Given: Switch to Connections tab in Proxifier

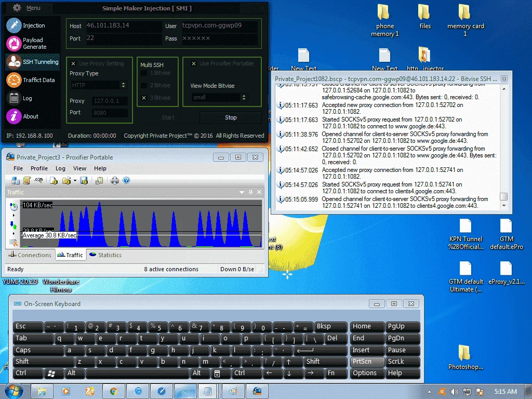Looking at the screenshot, I should (30, 255).
